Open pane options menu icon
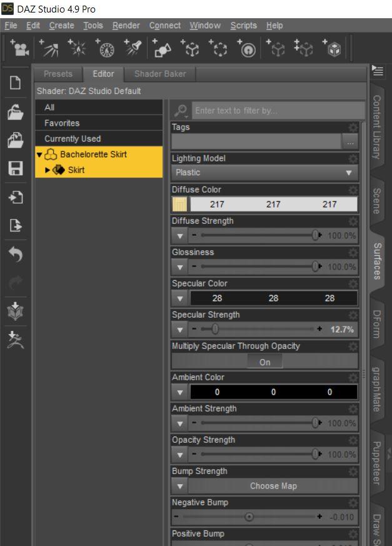Screen dimensions: 392x546 click(x=378, y=71)
